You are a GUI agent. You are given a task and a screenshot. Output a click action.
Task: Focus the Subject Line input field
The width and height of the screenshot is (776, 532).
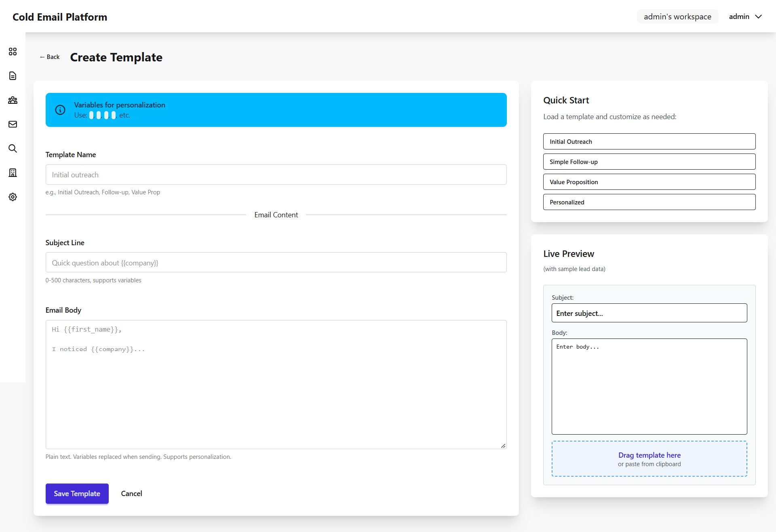coord(276,263)
